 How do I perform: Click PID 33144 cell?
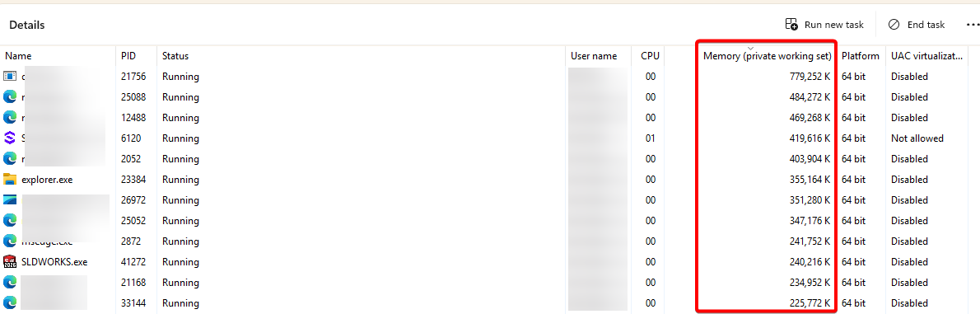(133, 302)
